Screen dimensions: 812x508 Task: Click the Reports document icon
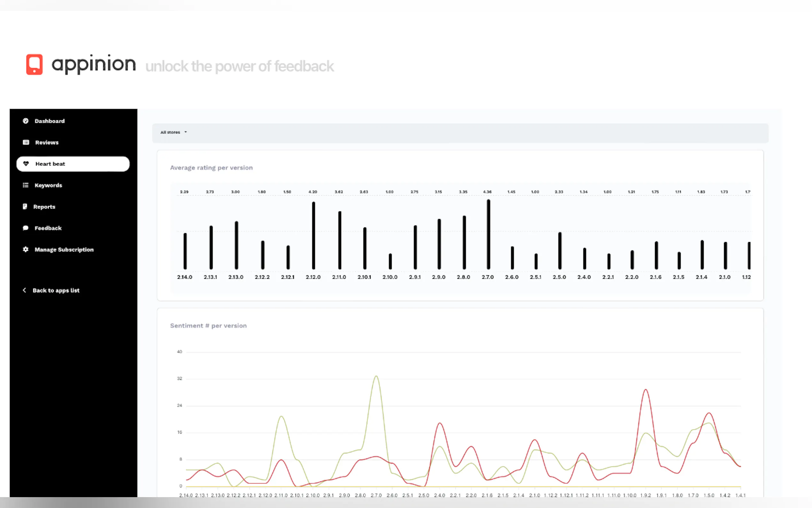[25, 207]
